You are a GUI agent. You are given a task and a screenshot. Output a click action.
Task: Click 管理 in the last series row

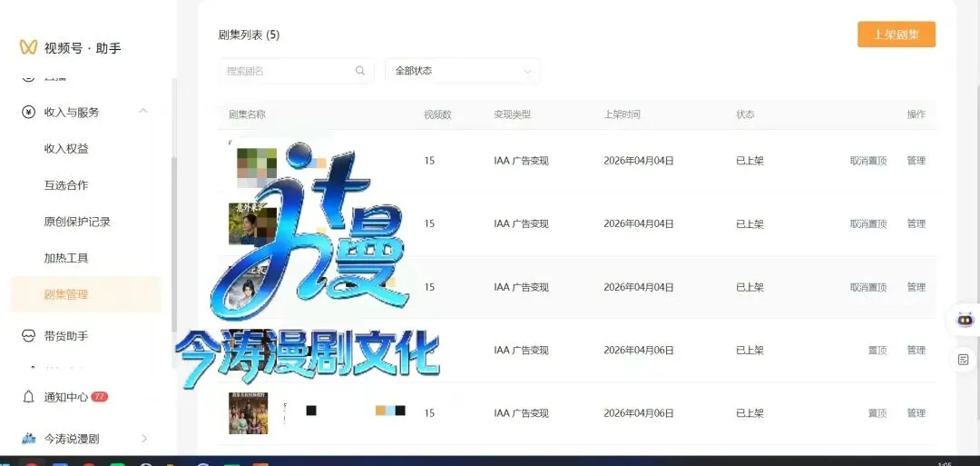[916, 413]
